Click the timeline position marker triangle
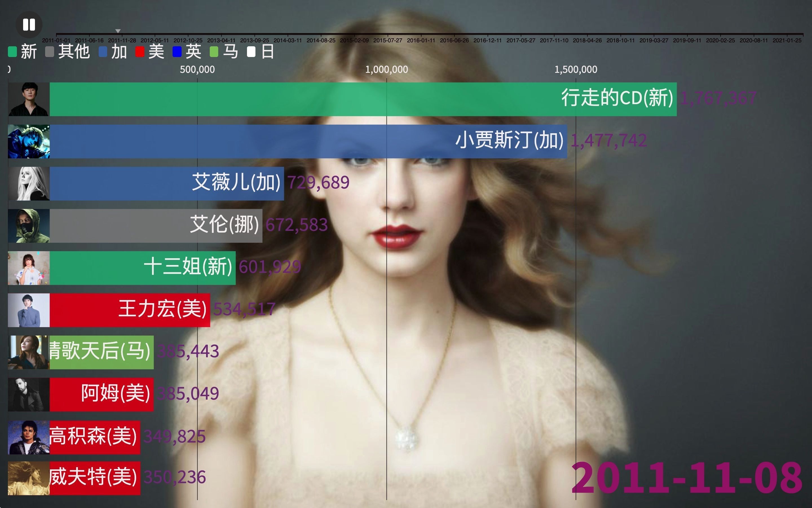This screenshot has width=812, height=508. pos(118,31)
